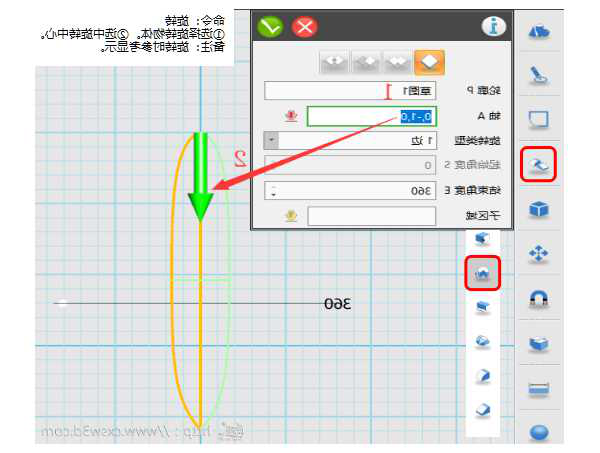Screen dimensions: 600x453
Task: Click the 360 angle dimension label on canvas
Action: coord(338,304)
